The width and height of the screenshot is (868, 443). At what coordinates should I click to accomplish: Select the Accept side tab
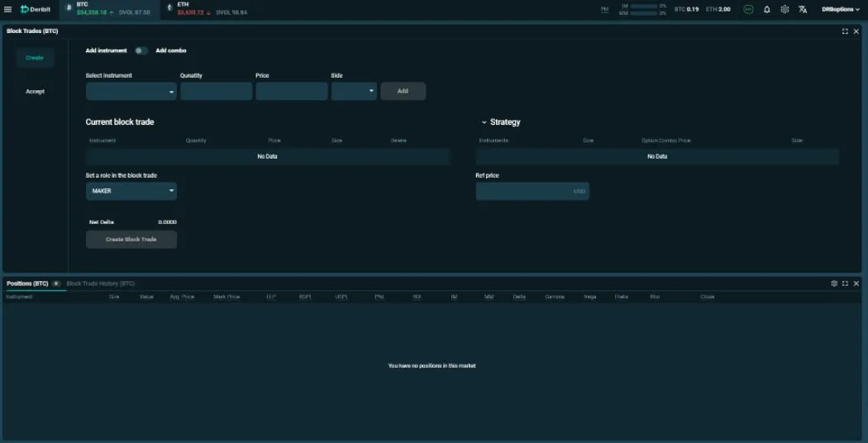35,92
